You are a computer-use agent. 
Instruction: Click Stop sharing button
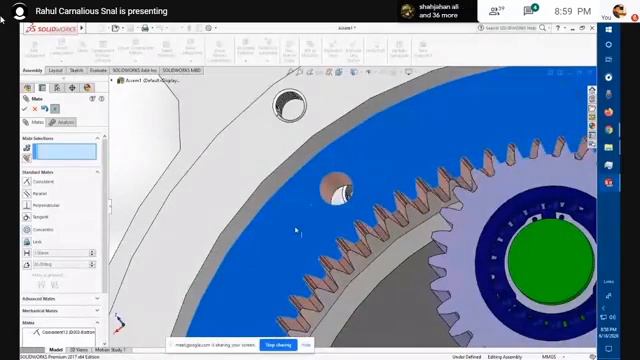pos(278,345)
